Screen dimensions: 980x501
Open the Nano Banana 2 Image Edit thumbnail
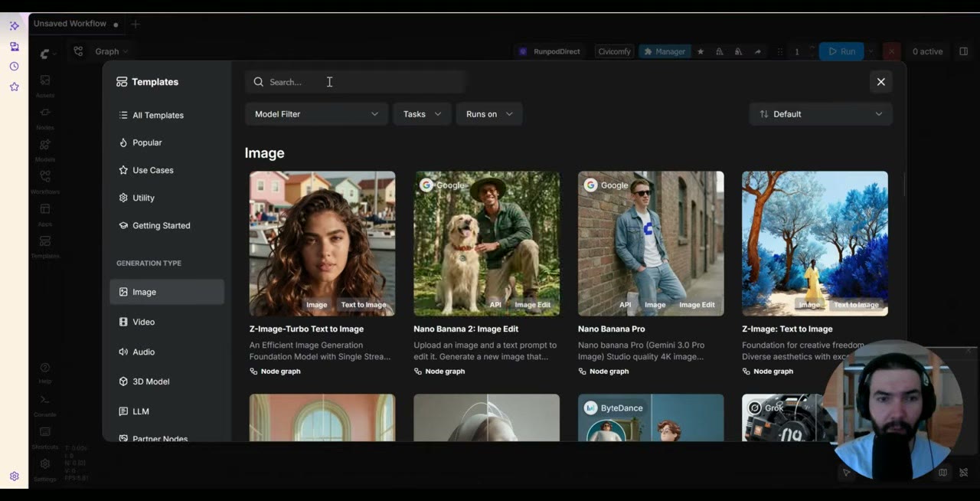487,244
